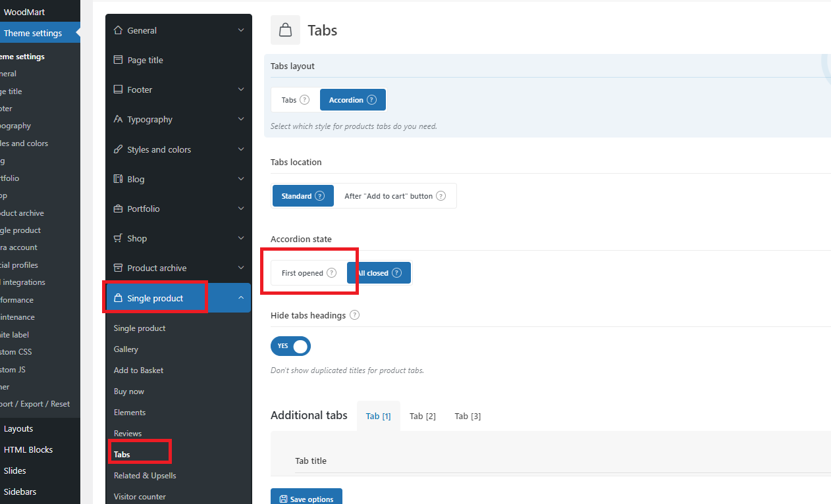This screenshot has width=831, height=504.
Task: Open help tooltip for Accordion option
Action: point(371,100)
